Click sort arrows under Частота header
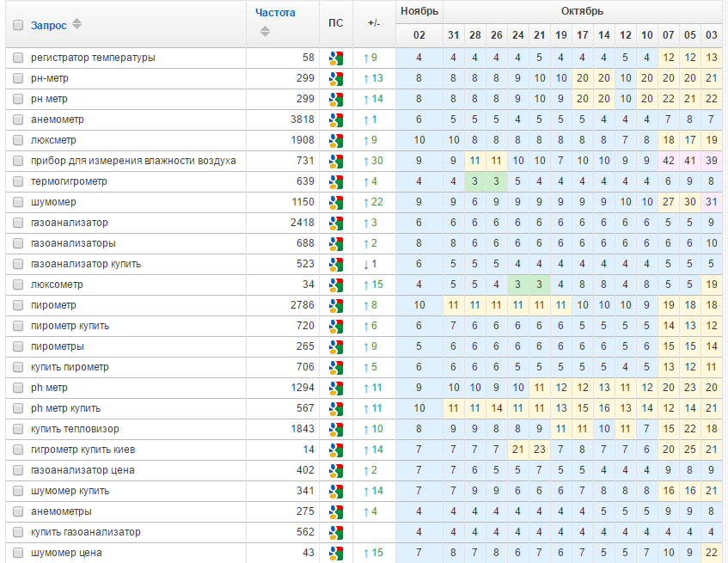Viewport: 728px width, 563px height. click(x=265, y=32)
